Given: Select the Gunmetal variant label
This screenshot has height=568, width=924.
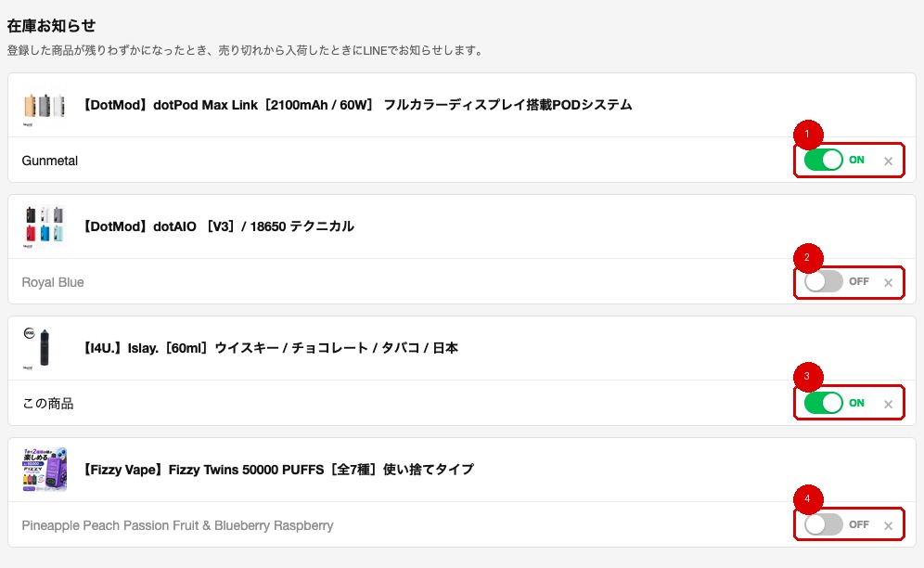Looking at the screenshot, I should pyautogui.click(x=49, y=161).
